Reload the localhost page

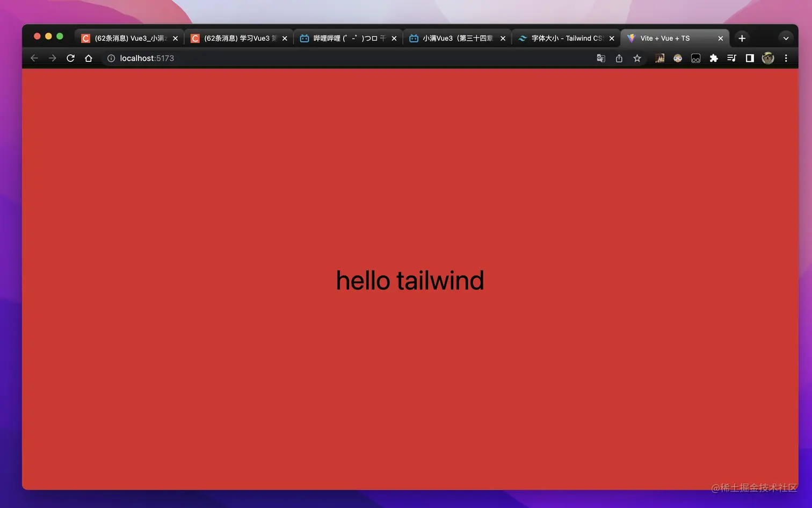[70, 58]
